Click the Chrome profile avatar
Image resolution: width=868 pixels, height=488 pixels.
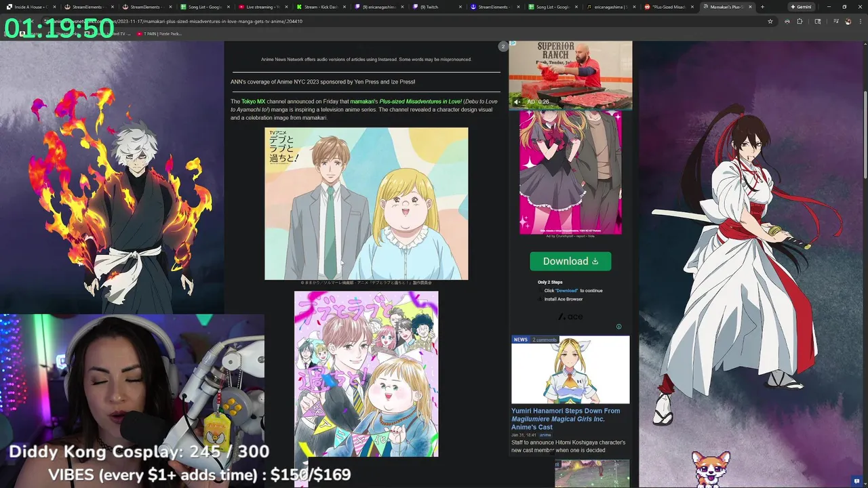click(x=848, y=21)
